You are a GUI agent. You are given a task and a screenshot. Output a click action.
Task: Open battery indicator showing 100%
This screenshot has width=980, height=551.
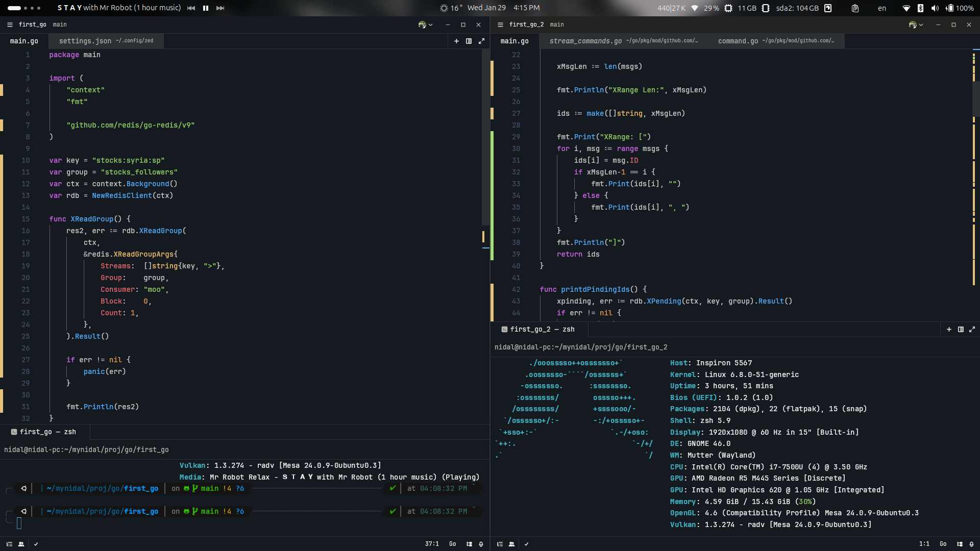point(960,8)
